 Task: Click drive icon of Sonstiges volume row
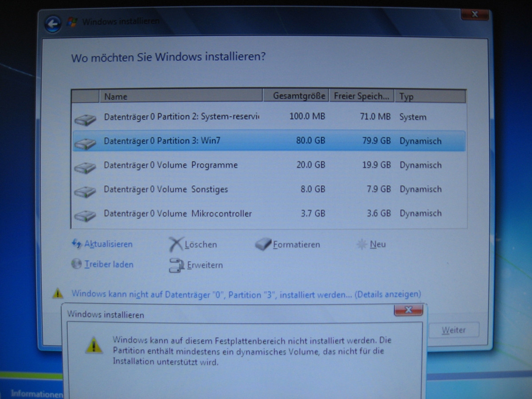point(85,191)
